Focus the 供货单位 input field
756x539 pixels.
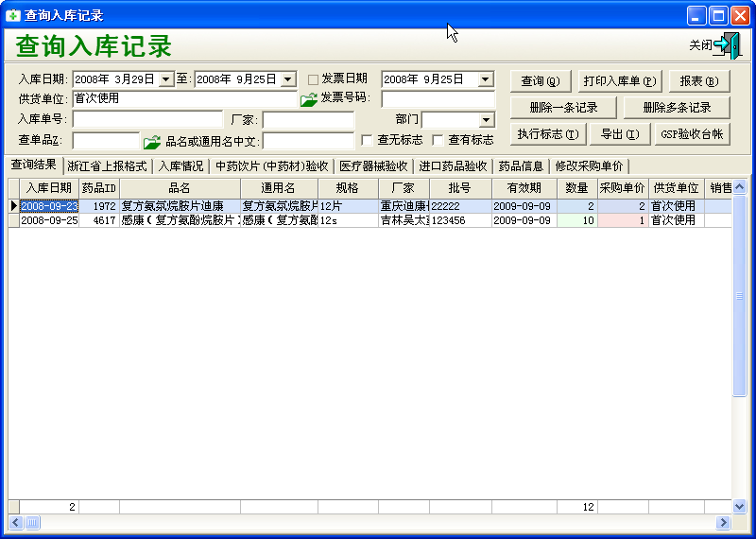click(x=184, y=99)
